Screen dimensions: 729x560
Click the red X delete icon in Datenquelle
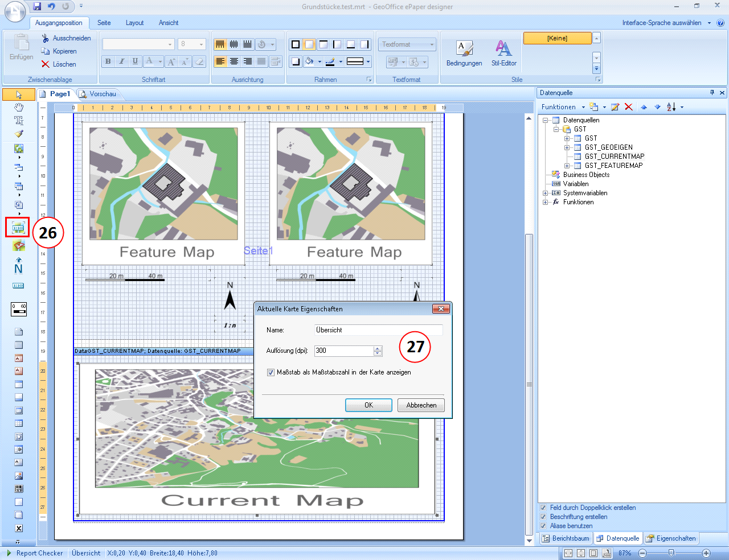pos(628,107)
